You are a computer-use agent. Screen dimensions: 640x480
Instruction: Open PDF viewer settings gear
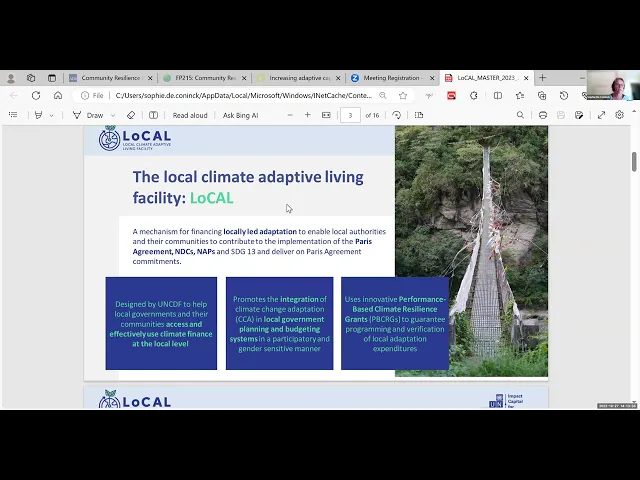(620, 115)
